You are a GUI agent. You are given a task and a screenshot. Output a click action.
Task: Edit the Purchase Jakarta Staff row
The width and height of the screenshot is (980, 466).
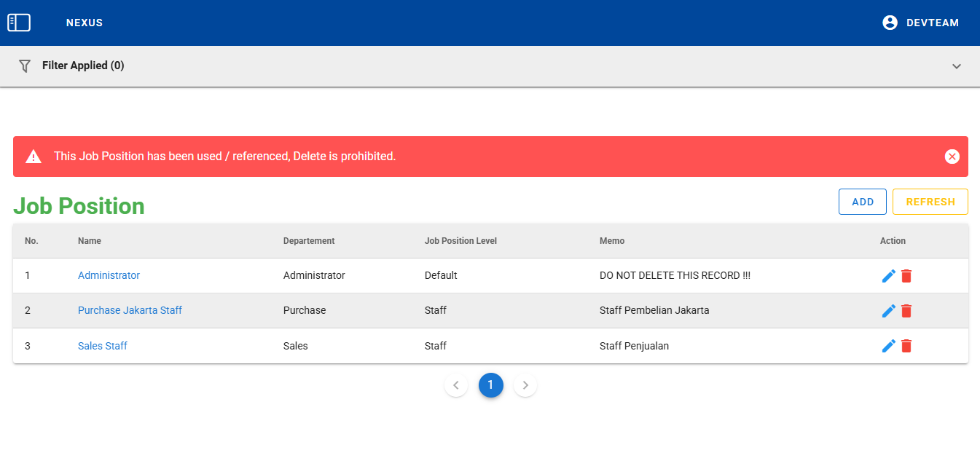coord(888,311)
